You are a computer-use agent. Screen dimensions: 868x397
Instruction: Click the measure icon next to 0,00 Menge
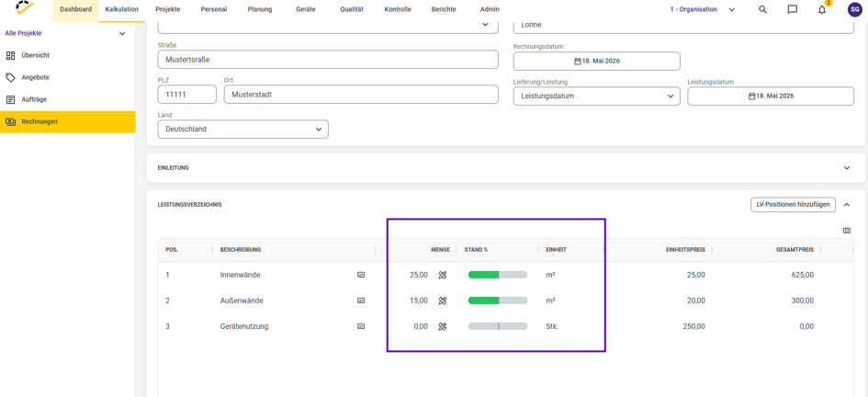pos(443,326)
